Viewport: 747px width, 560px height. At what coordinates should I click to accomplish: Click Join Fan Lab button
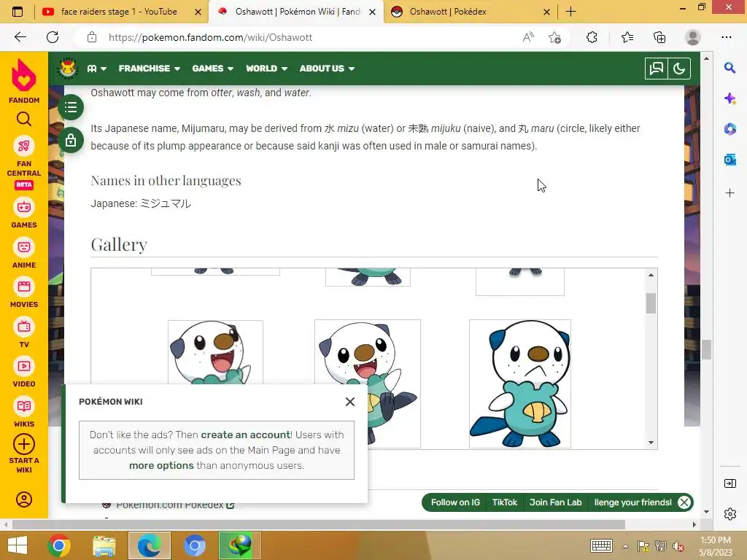pos(555,502)
